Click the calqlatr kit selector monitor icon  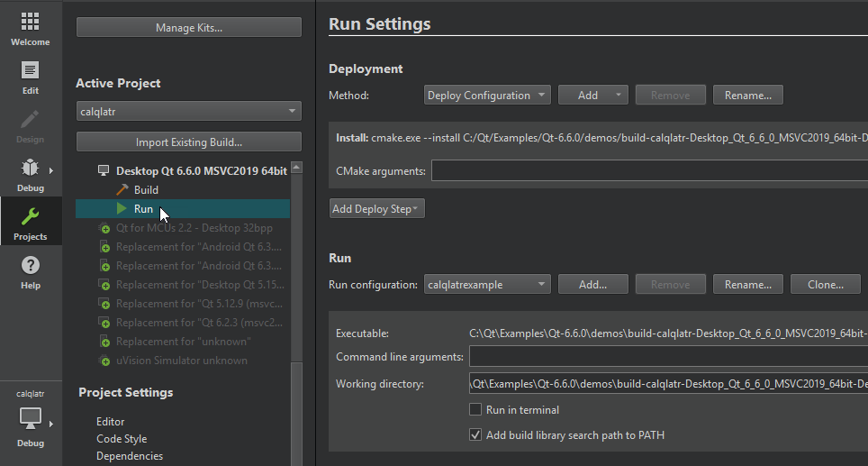30,417
